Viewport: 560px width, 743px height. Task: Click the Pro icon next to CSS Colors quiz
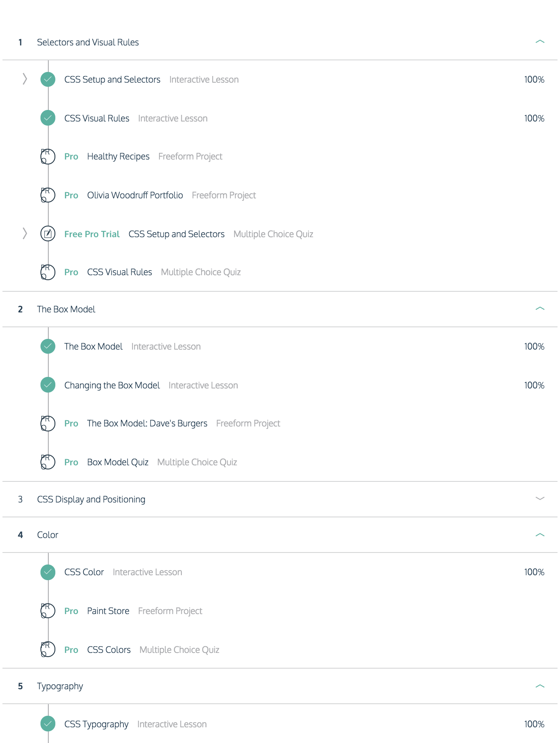click(48, 650)
